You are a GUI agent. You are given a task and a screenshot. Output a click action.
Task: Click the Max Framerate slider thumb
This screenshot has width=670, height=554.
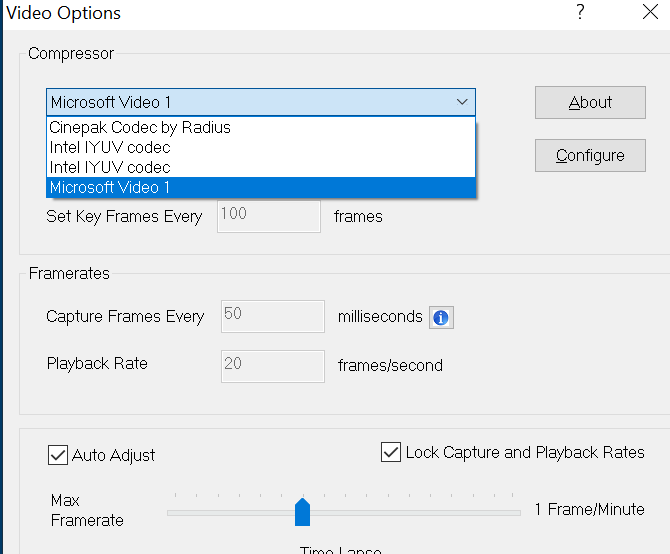303,512
